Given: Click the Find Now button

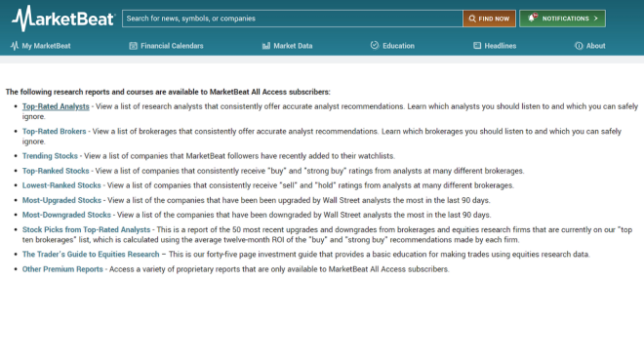Looking at the screenshot, I should [x=489, y=19].
